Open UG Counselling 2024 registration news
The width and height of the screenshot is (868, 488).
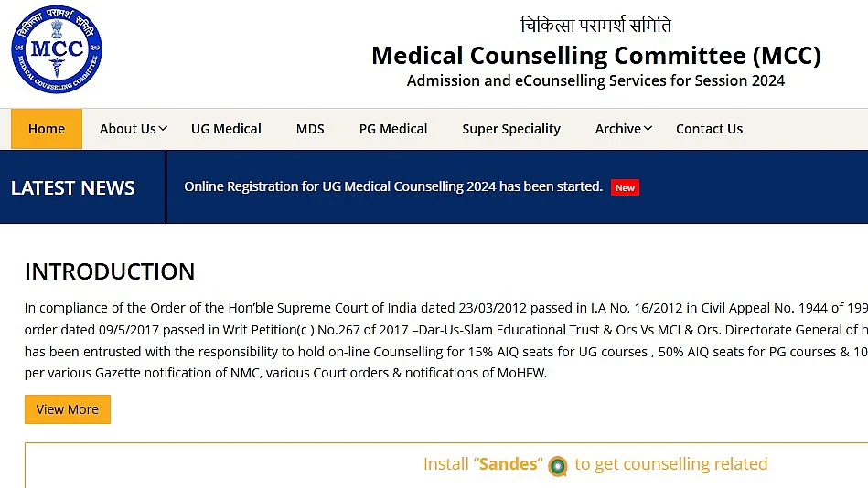point(393,187)
